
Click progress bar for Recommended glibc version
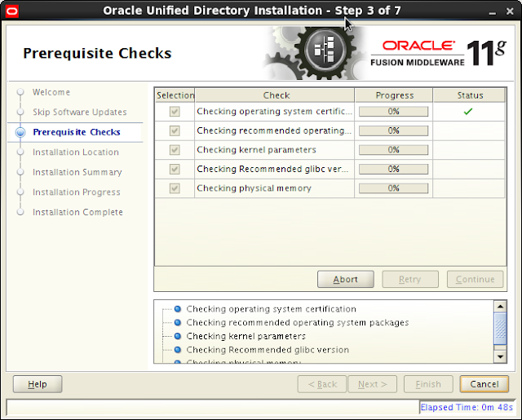[x=393, y=169]
